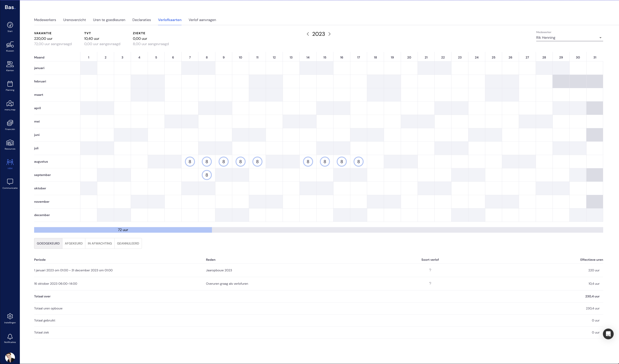The width and height of the screenshot is (619, 364).
Task: Select the HRM sidebar icon
Action: pos(10,162)
